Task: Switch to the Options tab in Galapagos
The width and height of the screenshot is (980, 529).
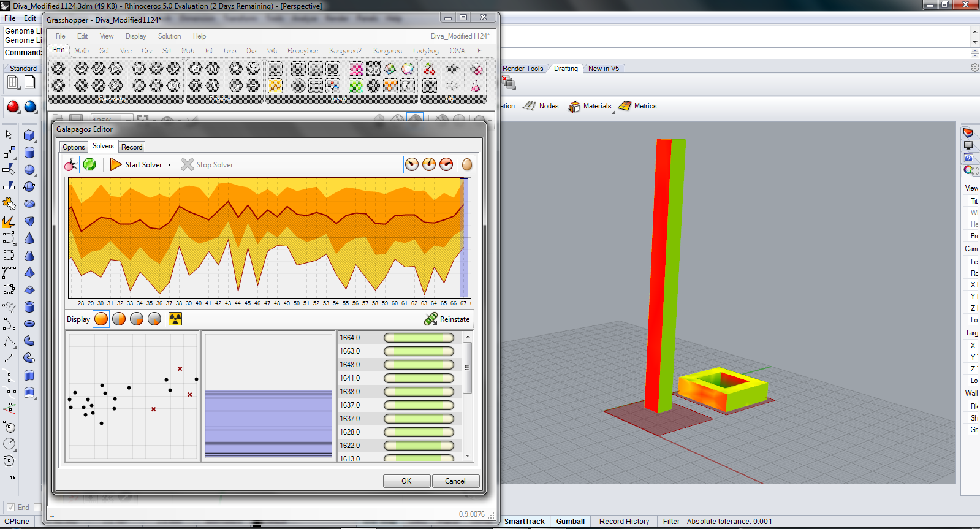Action: click(x=74, y=147)
